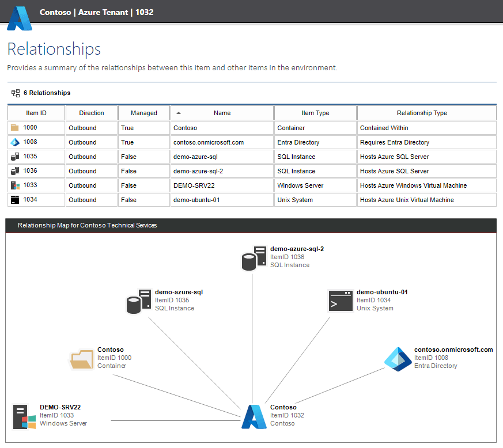
Task: Click 'Hosts Azure Unix Virtual Machine' cell
Action: pos(426,200)
